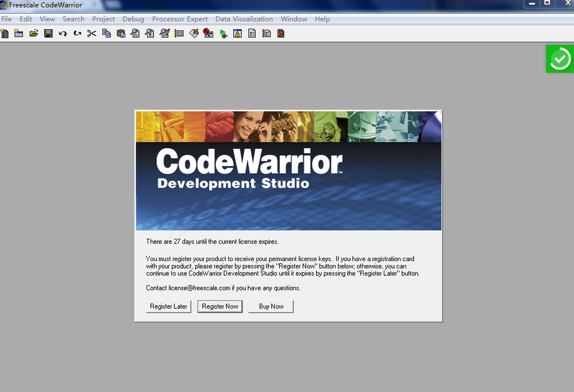Click the New Project icon next to New File
This screenshot has height=392, width=574.
[19, 33]
